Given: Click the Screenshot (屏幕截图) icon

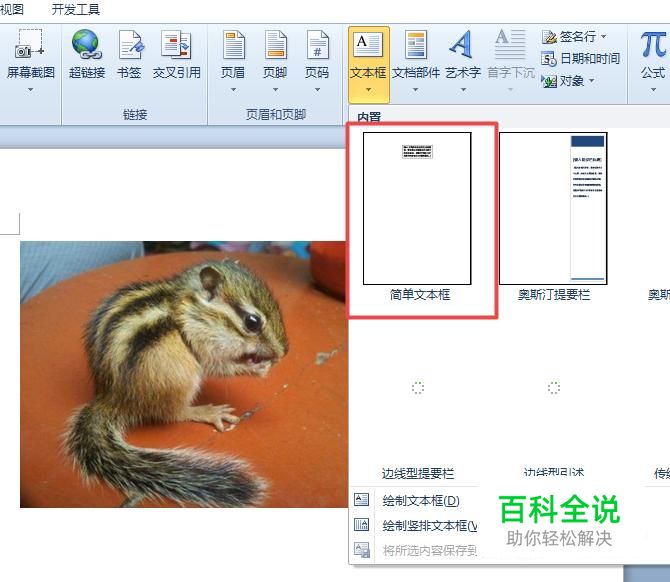Looking at the screenshot, I should (29, 44).
